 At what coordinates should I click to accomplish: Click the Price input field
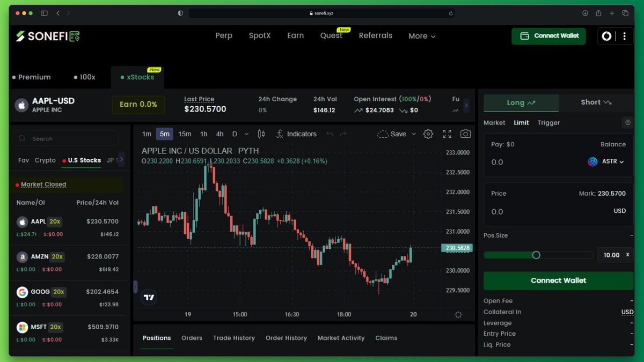(x=559, y=204)
